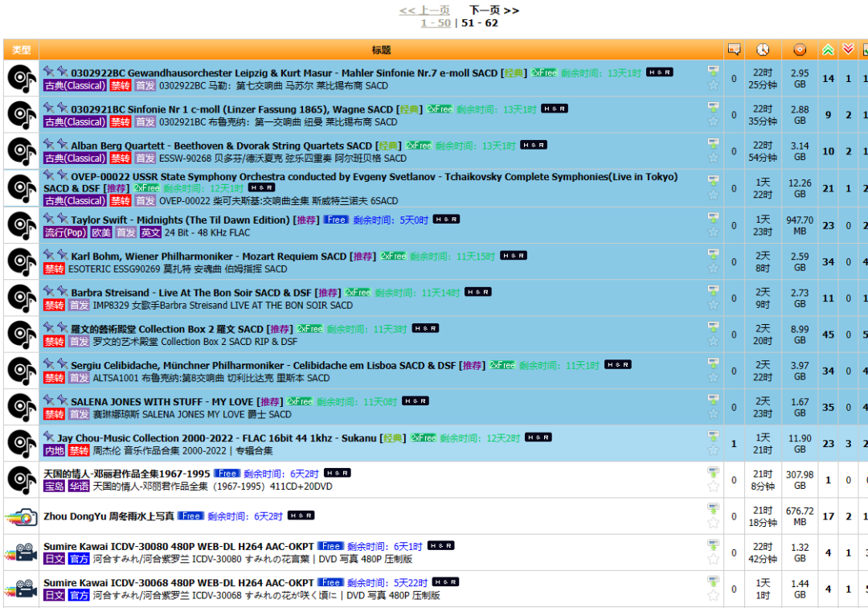Download the Alban Berg Quartett torrent
Viewport: 868px width, 608px height.
click(x=713, y=144)
